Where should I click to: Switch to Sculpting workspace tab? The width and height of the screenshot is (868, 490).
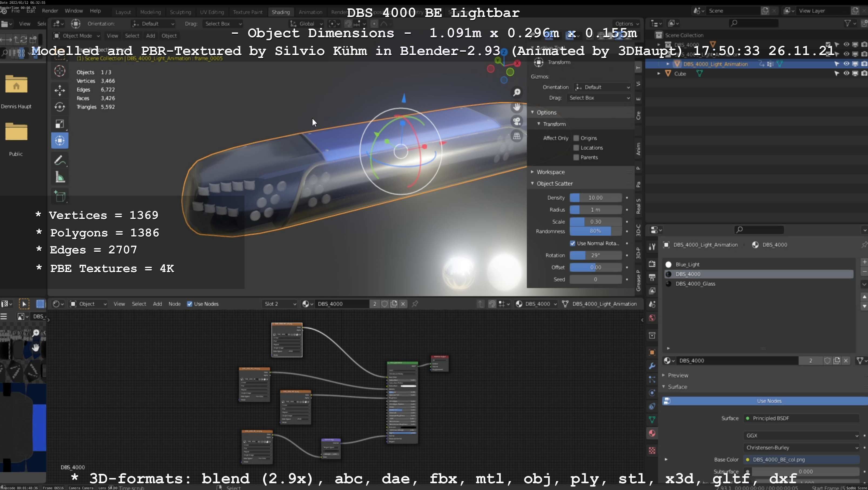point(180,12)
